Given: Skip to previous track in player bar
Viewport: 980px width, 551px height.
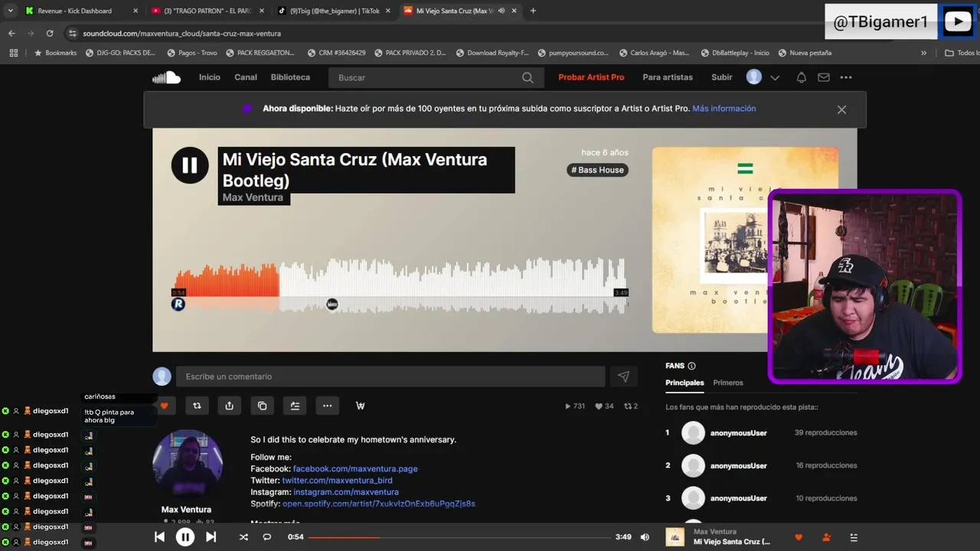Looking at the screenshot, I should [159, 537].
